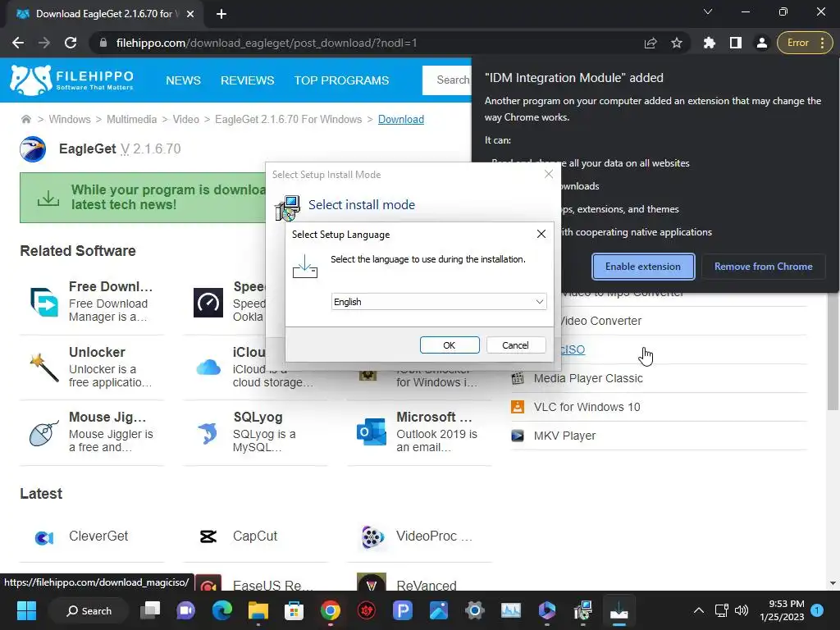Click OK in Select Setup Language
This screenshot has height=630, width=840.
(449, 345)
